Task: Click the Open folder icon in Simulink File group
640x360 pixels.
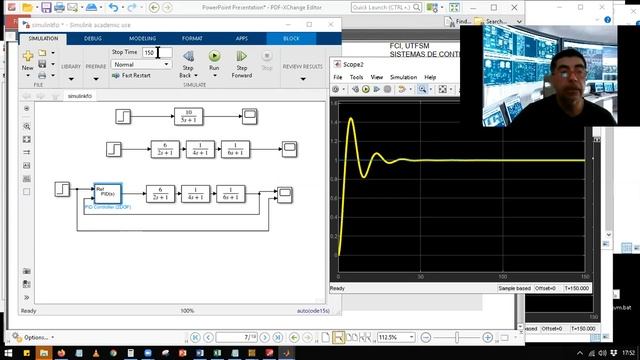Action: [x=42, y=53]
